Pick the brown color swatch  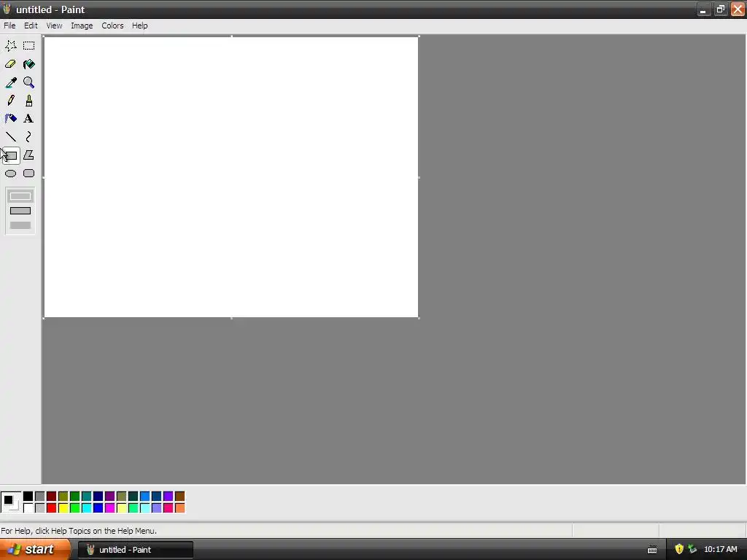coord(179,497)
